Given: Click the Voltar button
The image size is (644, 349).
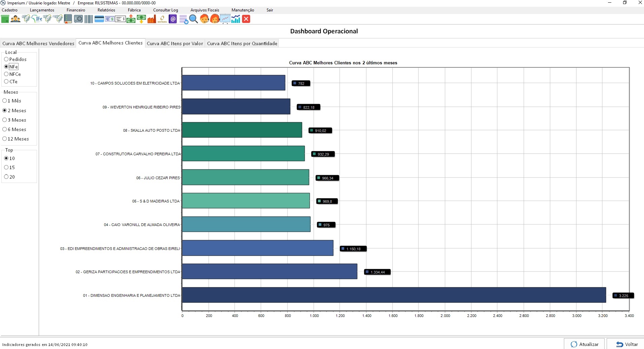Looking at the screenshot, I should (627, 344).
